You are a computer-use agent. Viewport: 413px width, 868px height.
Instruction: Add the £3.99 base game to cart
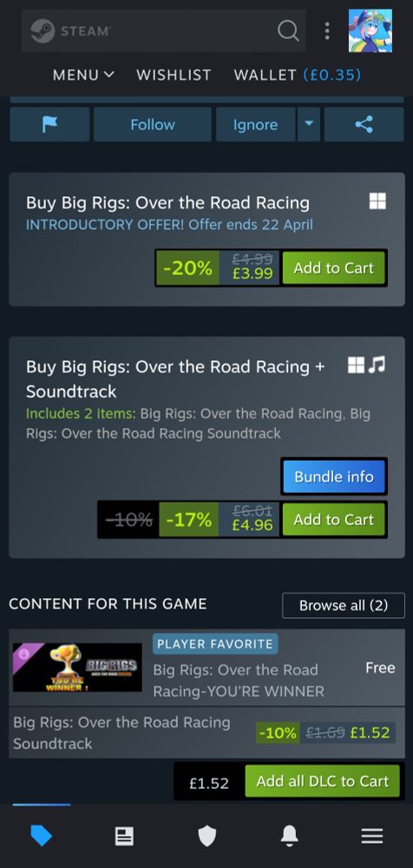point(334,268)
